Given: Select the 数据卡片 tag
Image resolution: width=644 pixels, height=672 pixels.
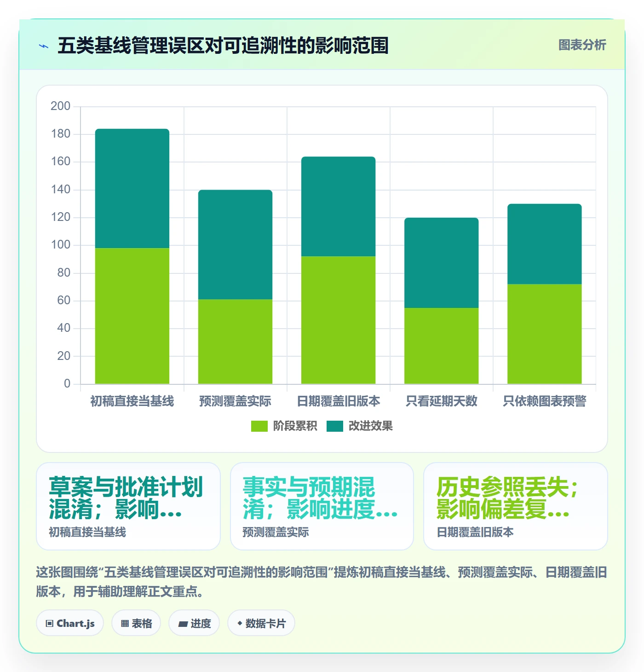Looking at the screenshot, I should [261, 623].
